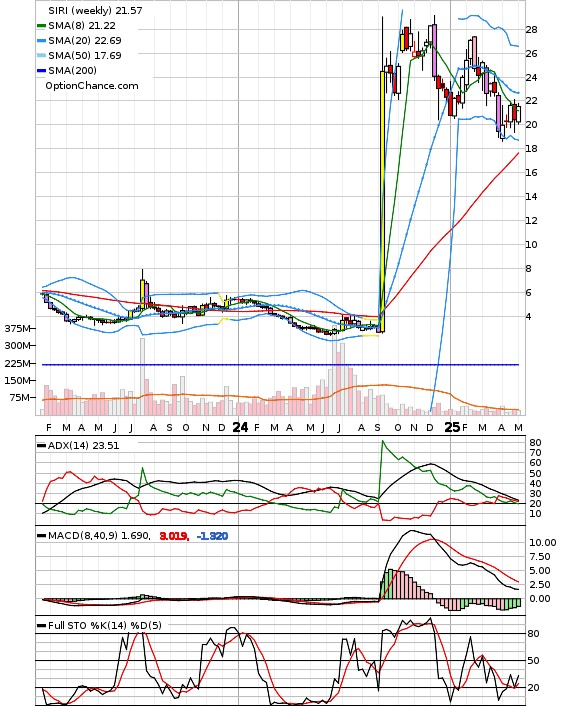Click the SMA(20) 22.69 legend label
This screenshot has height=706, width=566.
pos(85,41)
